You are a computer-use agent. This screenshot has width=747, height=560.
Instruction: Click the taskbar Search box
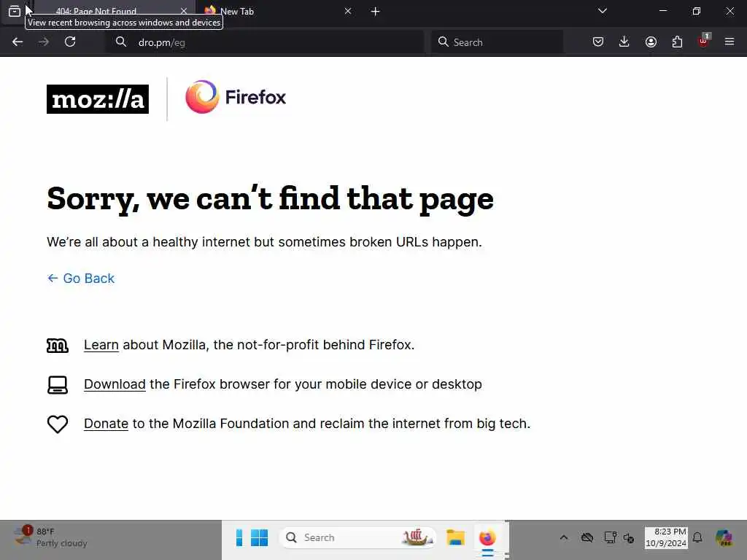[x=357, y=537]
